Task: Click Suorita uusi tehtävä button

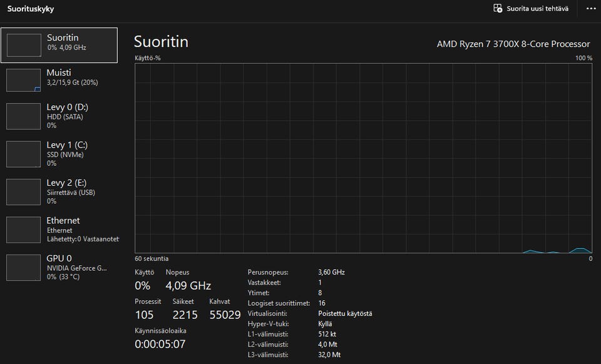Action: tap(531, 8)
